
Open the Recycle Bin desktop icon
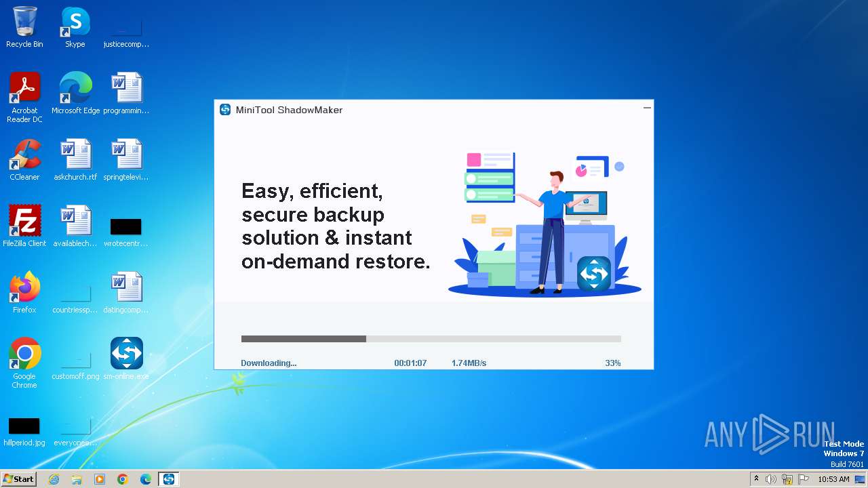click(24, 27)
